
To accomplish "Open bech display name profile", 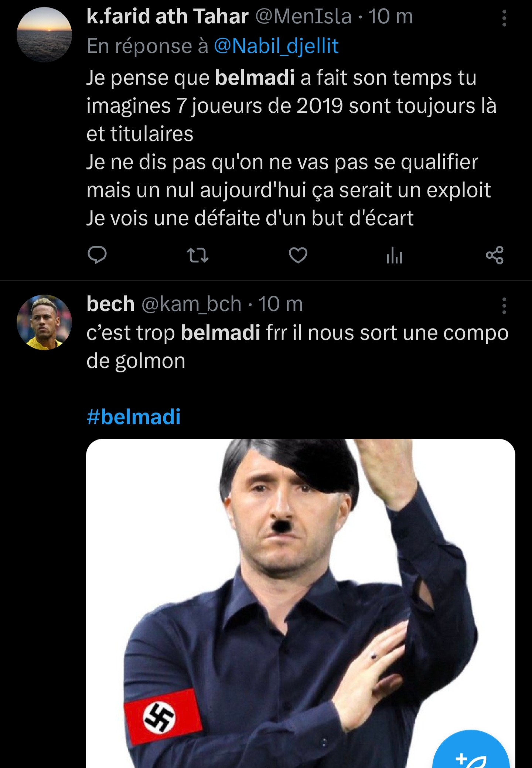I will (x=110, y=304).
